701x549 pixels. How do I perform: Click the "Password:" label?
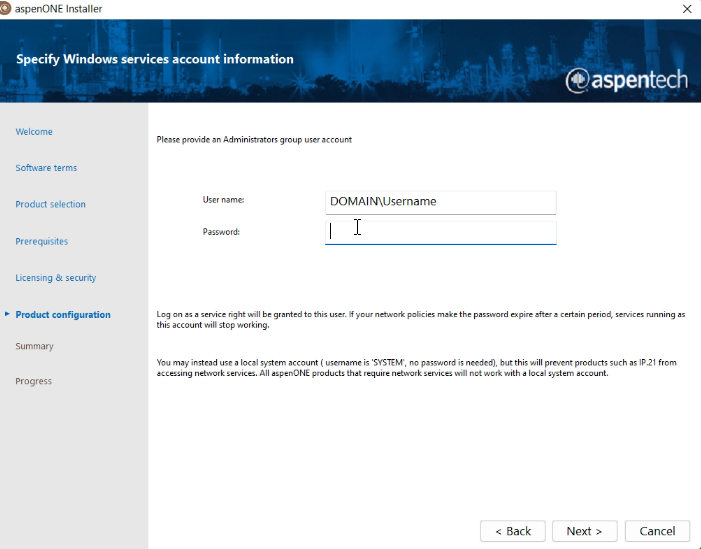click(x=221, y=232)
